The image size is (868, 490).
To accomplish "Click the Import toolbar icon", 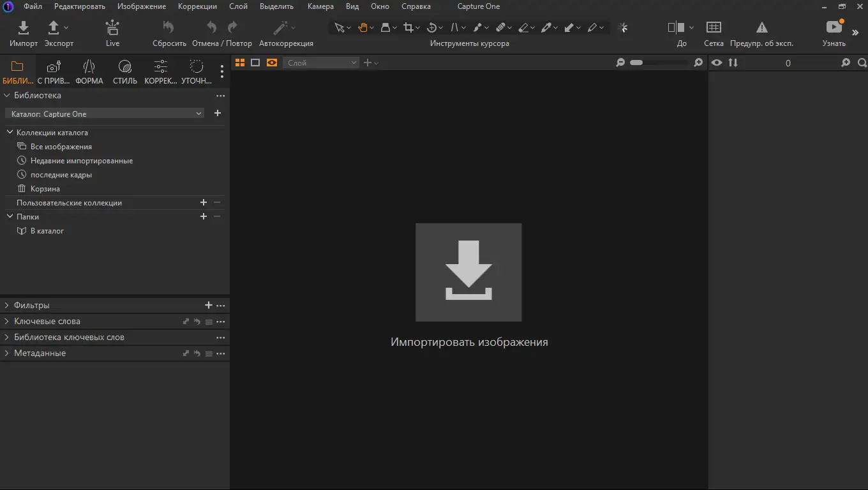I will pos(23,27).
